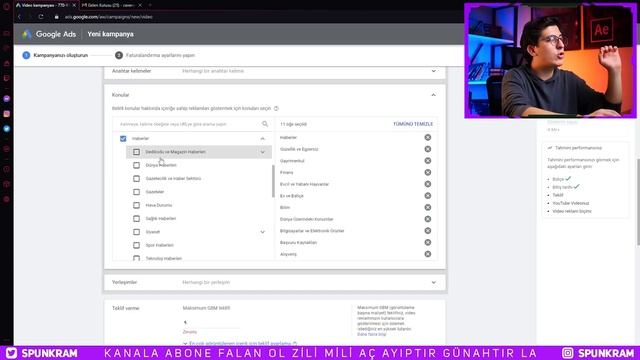The height and width of the screenshot is (360, 640).
Task: Expand the per-format bid adjustments chevron
Action: [185, 344]
